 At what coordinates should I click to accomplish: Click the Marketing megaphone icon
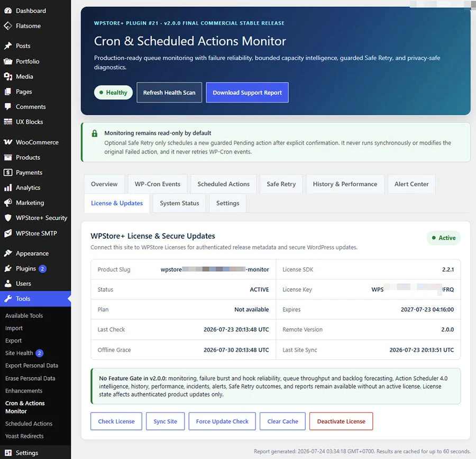pyautogui.click(x=8, y=203)
